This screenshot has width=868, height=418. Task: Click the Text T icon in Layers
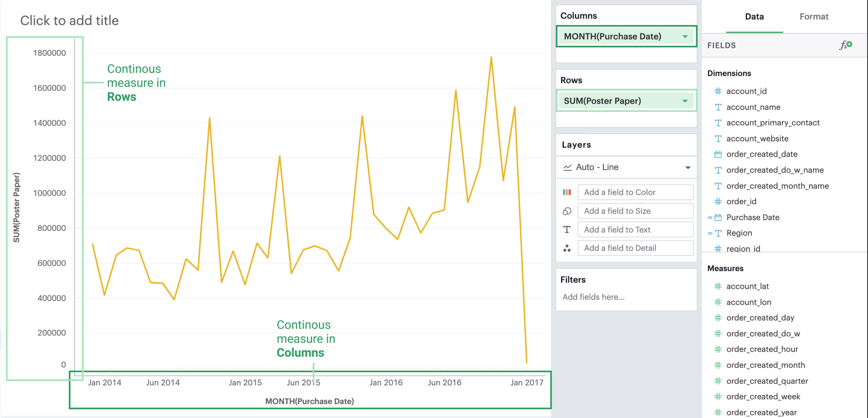(567, 230)
